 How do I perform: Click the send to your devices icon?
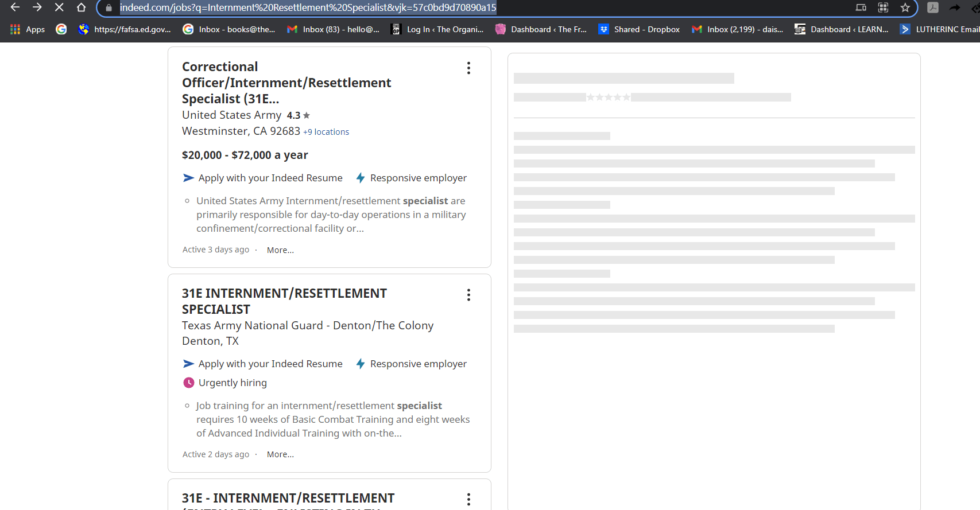(x=861, y=7)
